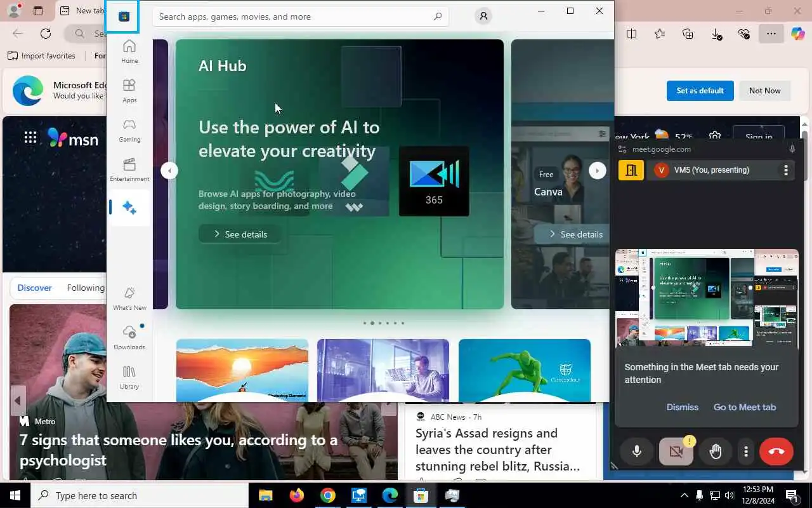This screenshot has height=508, width=812.
Task: Click the Microsoft Store logo icon at top-left
Action: [x=124, y=17]
